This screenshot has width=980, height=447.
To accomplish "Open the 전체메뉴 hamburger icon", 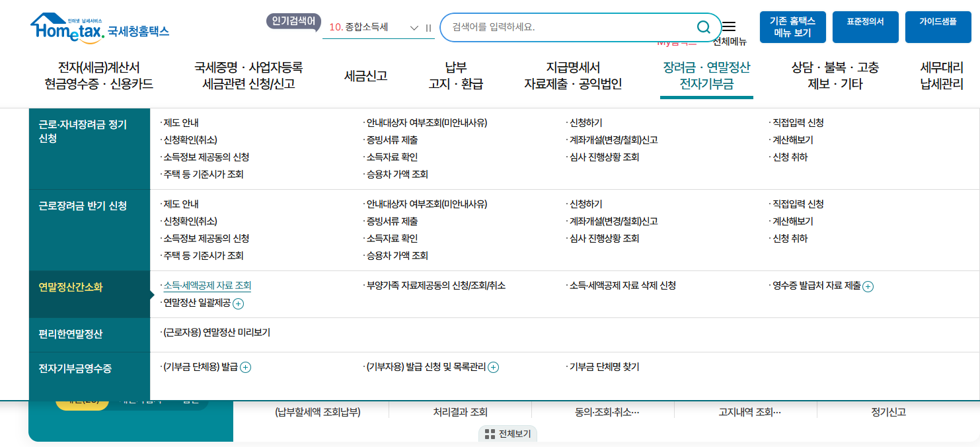I will point(729,25).
